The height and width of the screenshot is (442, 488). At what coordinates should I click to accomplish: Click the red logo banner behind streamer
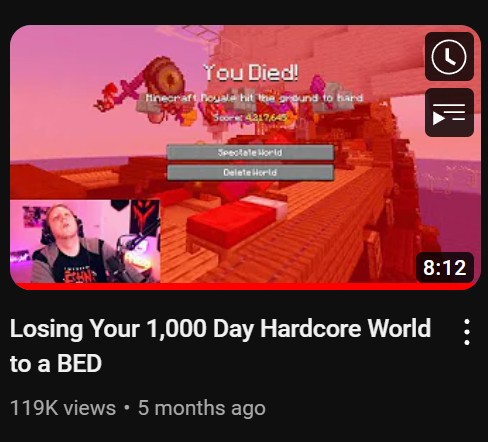coord(144,217)
